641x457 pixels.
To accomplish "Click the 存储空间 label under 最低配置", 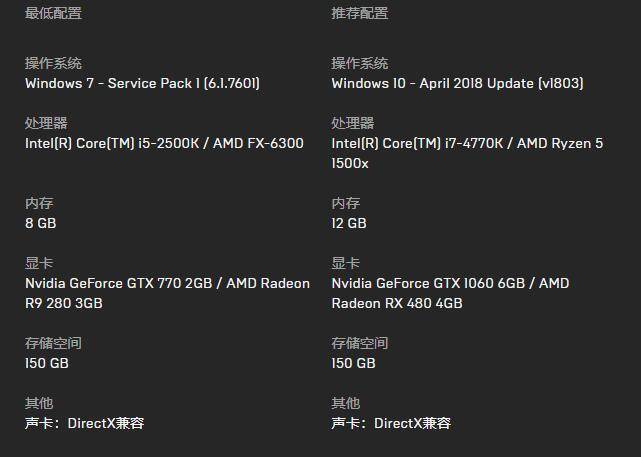I will click(53, 344).
